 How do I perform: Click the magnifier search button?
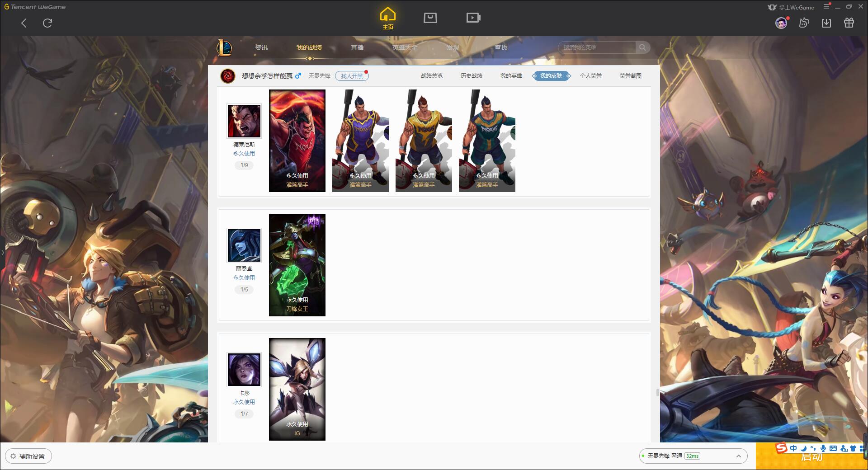pyautogui.click(x=642, y=47)
